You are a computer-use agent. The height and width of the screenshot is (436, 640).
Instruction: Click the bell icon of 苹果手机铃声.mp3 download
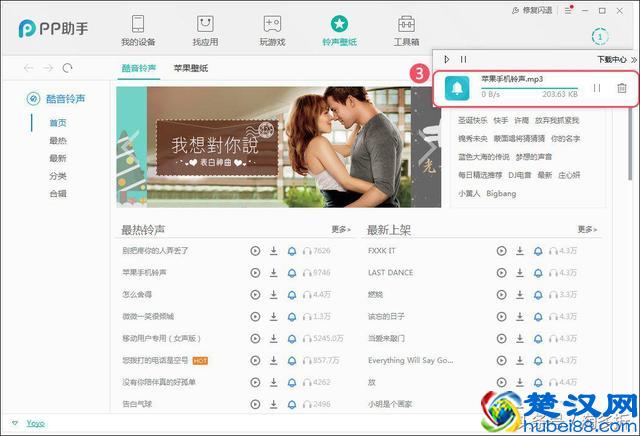click(457, 88)
